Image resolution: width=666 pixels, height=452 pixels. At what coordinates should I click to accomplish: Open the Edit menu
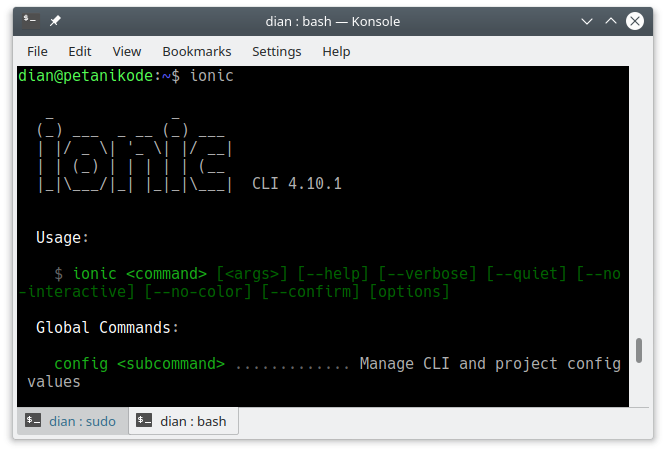[80, 51]
